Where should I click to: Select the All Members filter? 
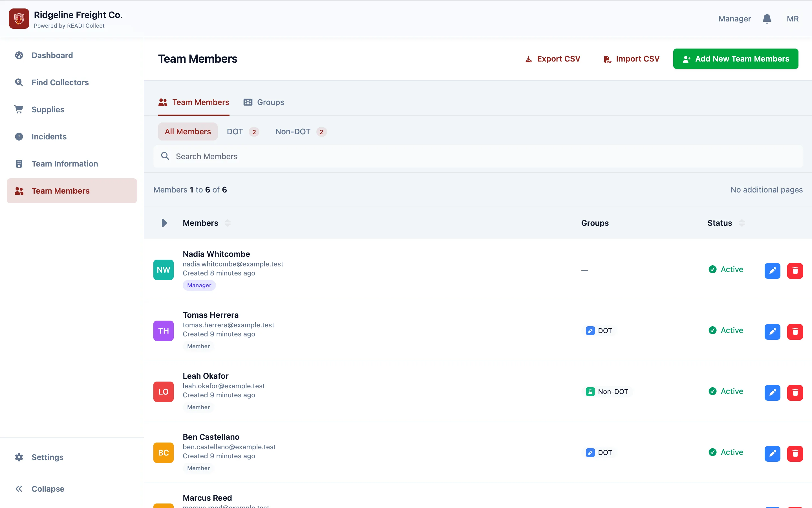pyautogui.click(x=187, y=131)
